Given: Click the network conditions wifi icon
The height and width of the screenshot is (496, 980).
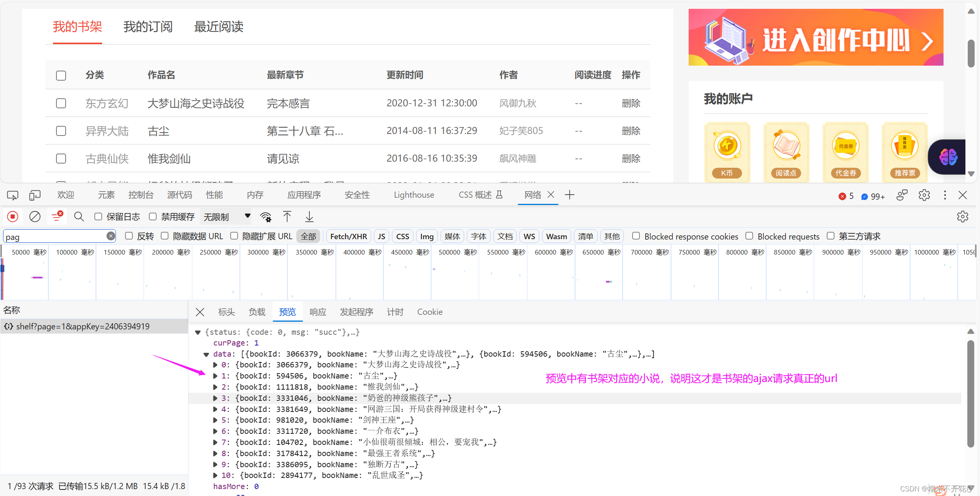Looking at the screenshot, I should coord(266,217).
